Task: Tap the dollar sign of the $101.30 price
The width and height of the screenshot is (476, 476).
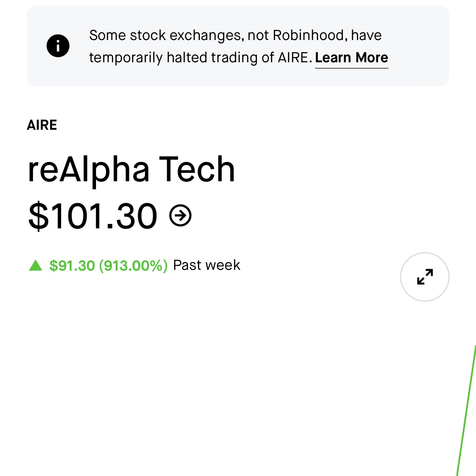Action: [39, 216]
